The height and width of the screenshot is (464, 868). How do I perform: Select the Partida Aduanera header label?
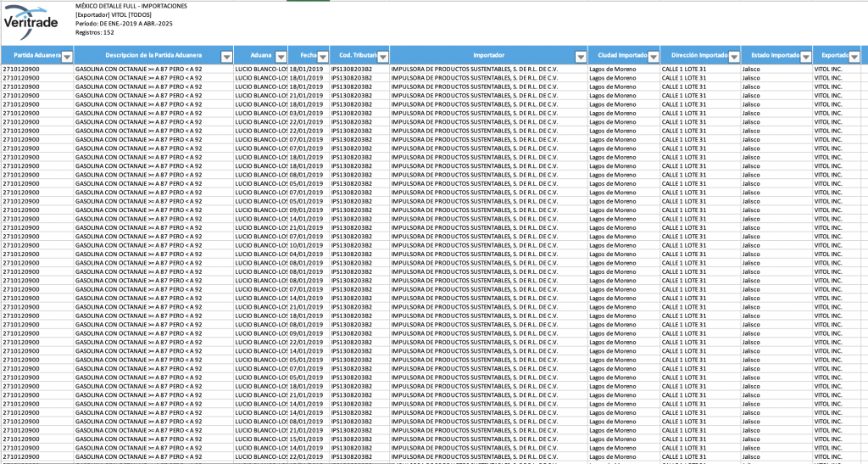(37, 55)
